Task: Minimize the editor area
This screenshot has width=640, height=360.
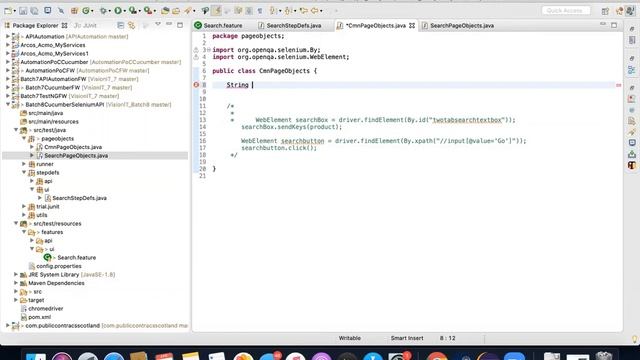Action: [x=603, y=25]
